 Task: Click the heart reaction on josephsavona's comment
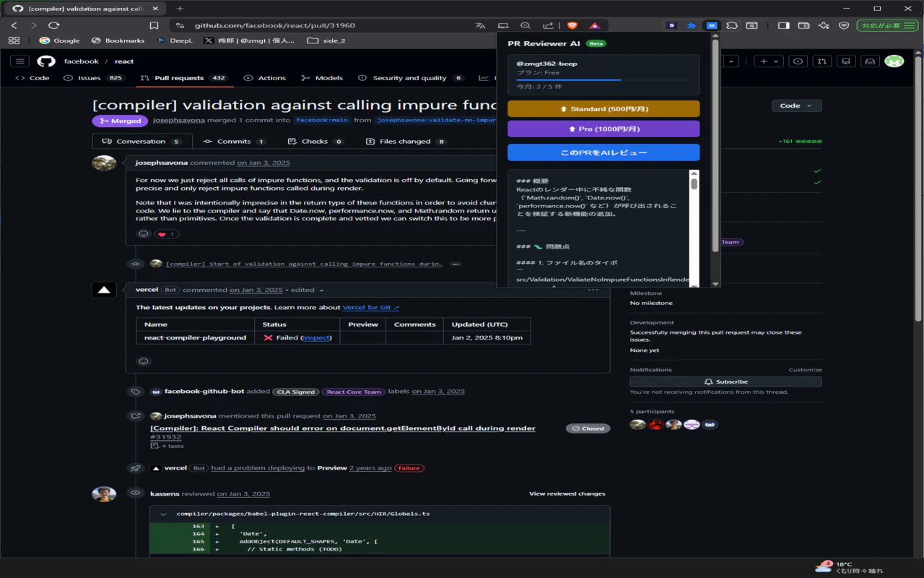tap(166, 234)
